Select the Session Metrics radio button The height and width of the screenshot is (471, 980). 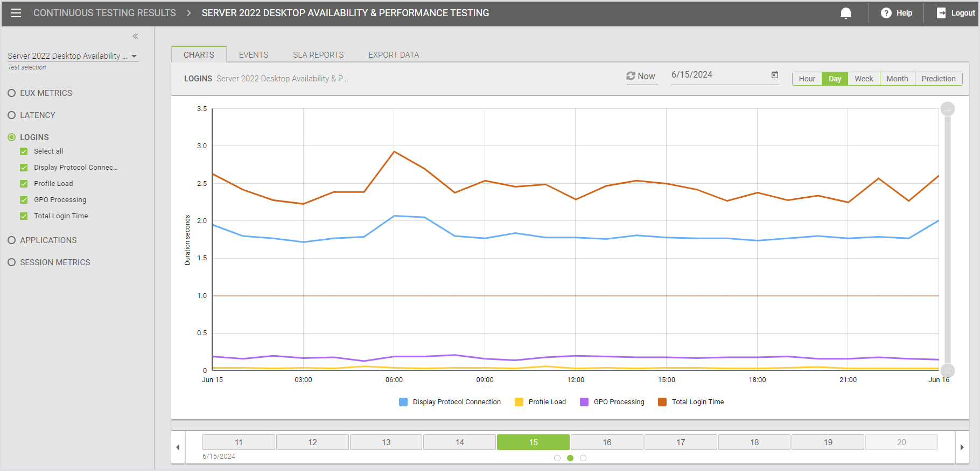point(12,262)
